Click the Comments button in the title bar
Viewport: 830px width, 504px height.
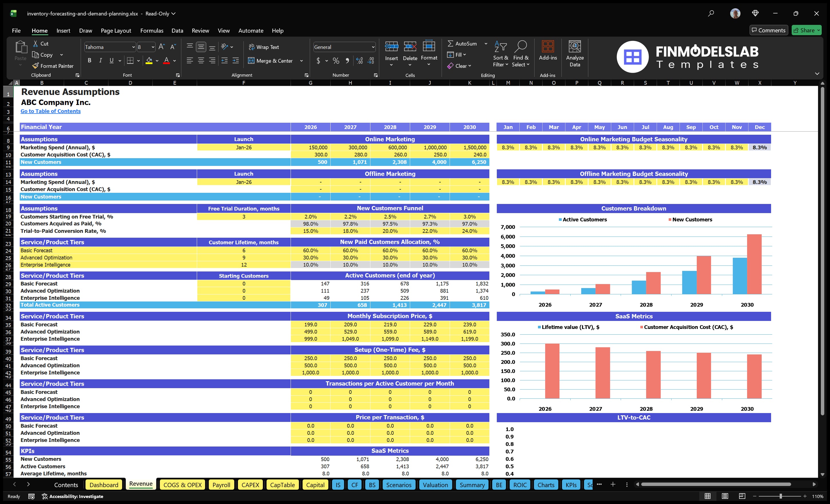769,30
